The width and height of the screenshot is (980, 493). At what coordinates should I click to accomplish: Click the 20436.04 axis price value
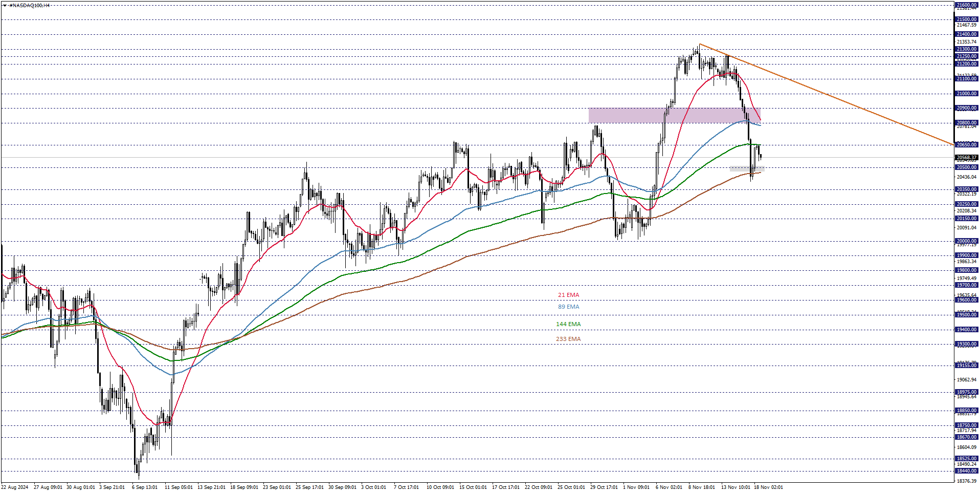(x=967, y=177)
